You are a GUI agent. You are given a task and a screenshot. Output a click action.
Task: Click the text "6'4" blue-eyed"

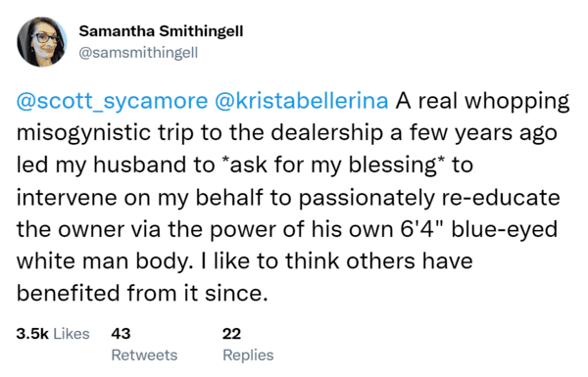479,229
